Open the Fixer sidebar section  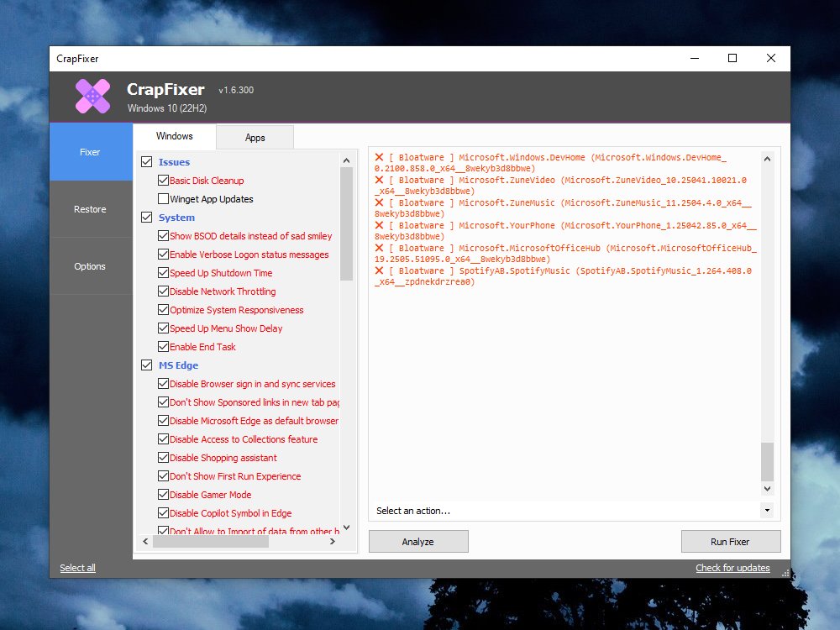click(x=90, y=152)
